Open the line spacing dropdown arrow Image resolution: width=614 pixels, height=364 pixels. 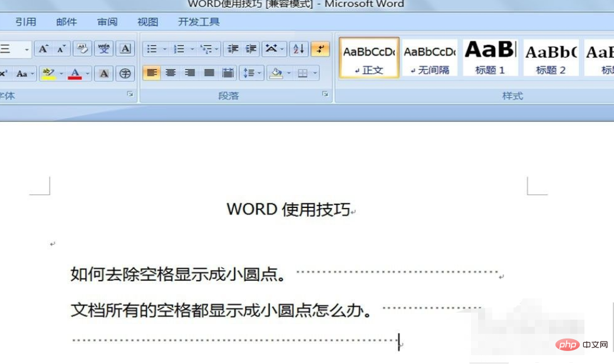[x=259, y=73]
